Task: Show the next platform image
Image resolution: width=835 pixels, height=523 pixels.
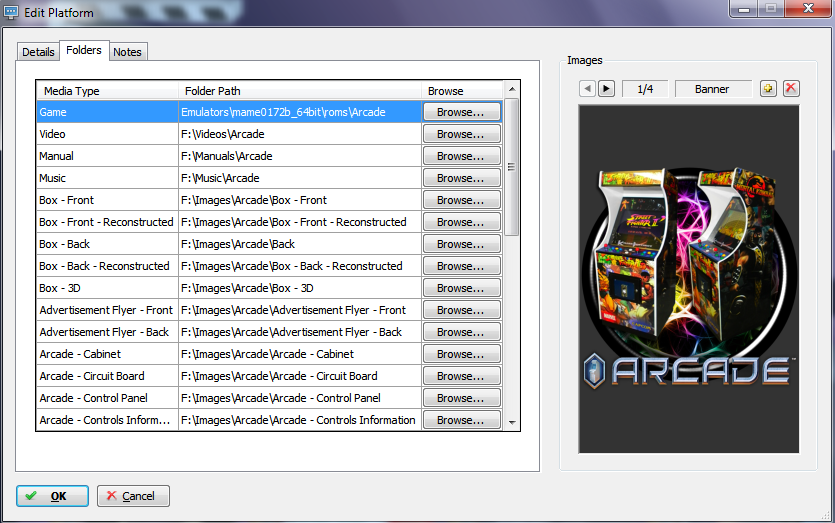Action: pyautogui.click(x=606, y=88)
